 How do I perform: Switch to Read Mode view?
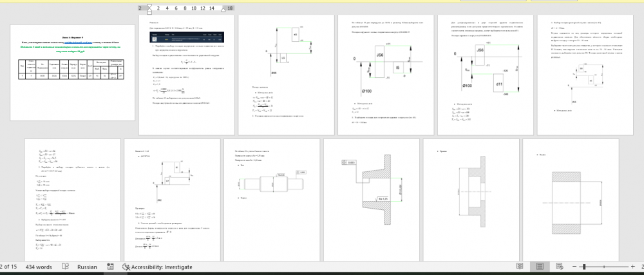pos(520,267)
